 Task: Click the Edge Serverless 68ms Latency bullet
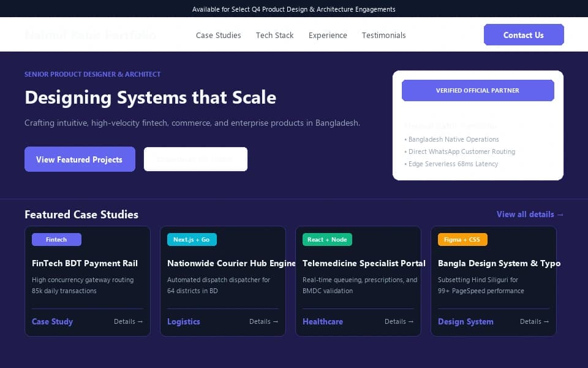pos(451,164)
